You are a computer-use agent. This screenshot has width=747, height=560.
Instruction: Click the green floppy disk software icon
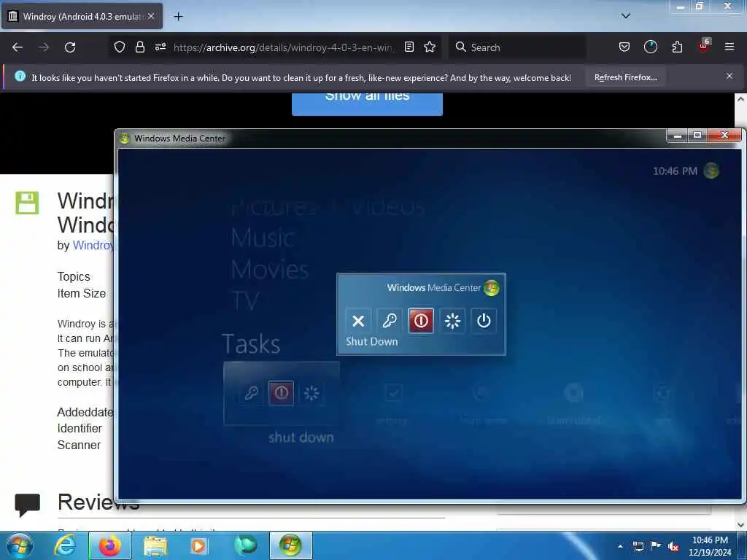click(x=27, y=203)
